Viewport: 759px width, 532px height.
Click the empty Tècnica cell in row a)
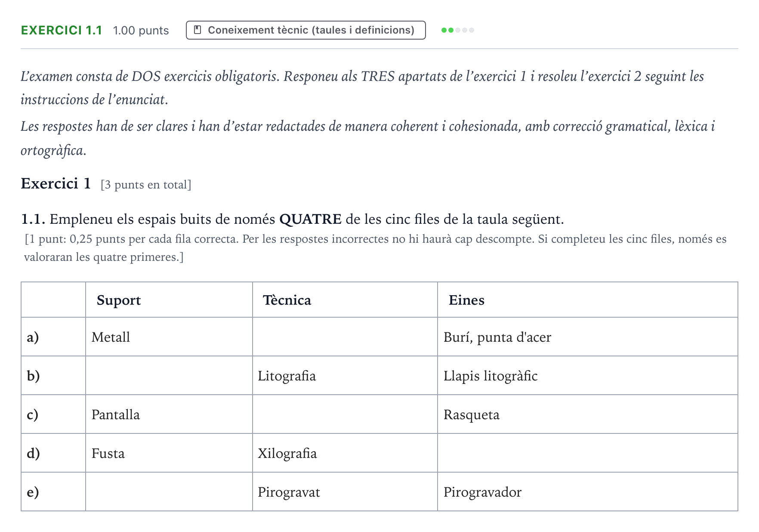click(345, 337)
